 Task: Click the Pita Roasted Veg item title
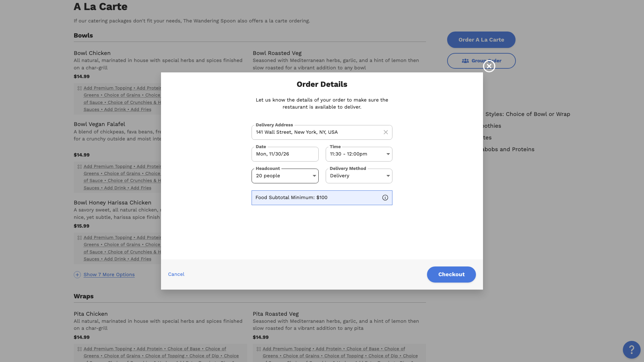pos(276,314)
